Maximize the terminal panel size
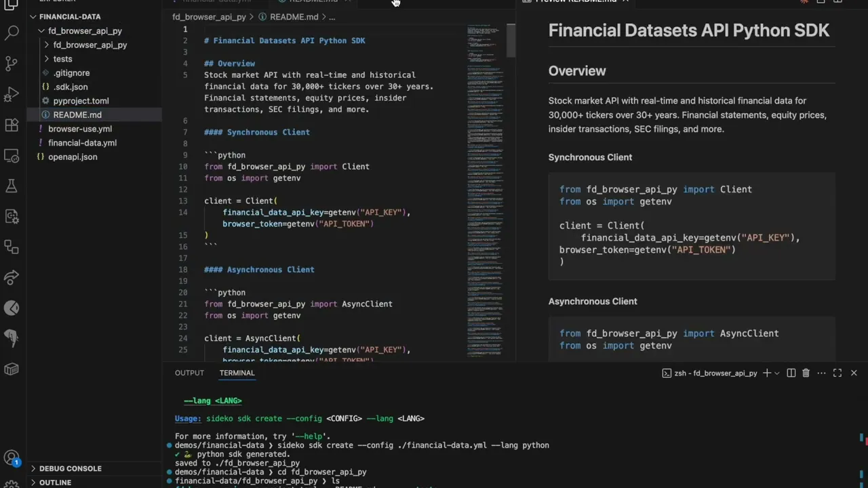This screenshot has height=488, width=868. pos(837,373)
